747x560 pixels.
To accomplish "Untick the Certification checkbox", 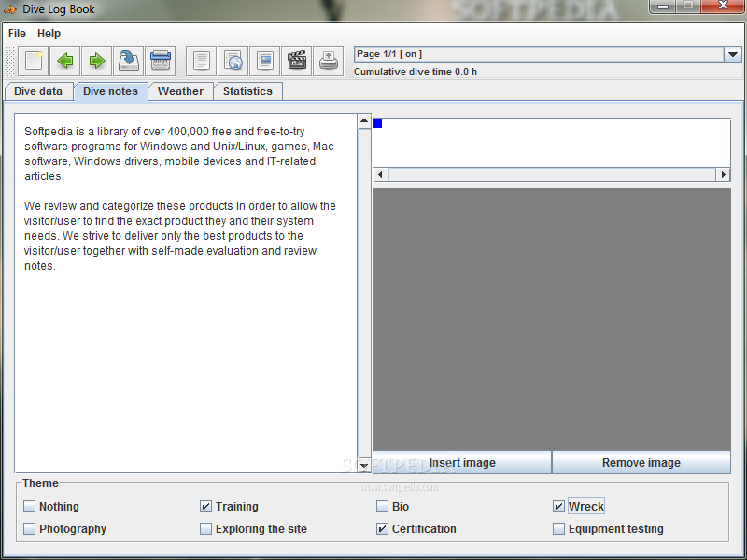I will pos(382,528).
